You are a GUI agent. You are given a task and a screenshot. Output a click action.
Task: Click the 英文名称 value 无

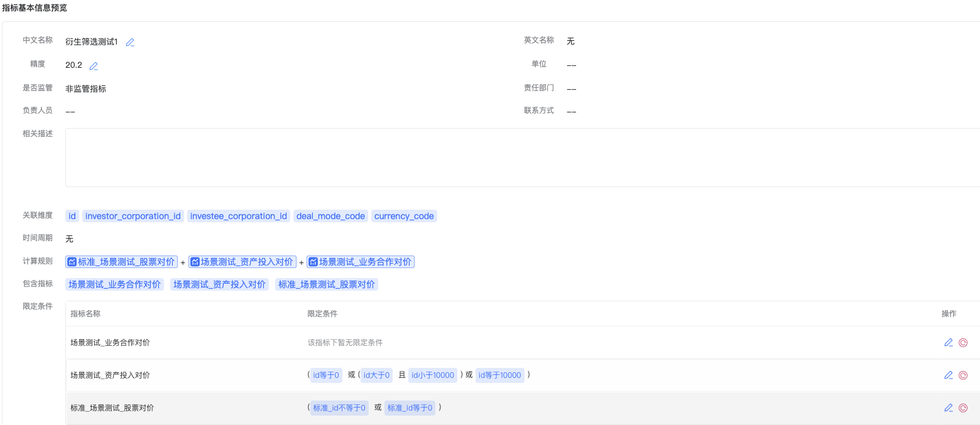570,41
